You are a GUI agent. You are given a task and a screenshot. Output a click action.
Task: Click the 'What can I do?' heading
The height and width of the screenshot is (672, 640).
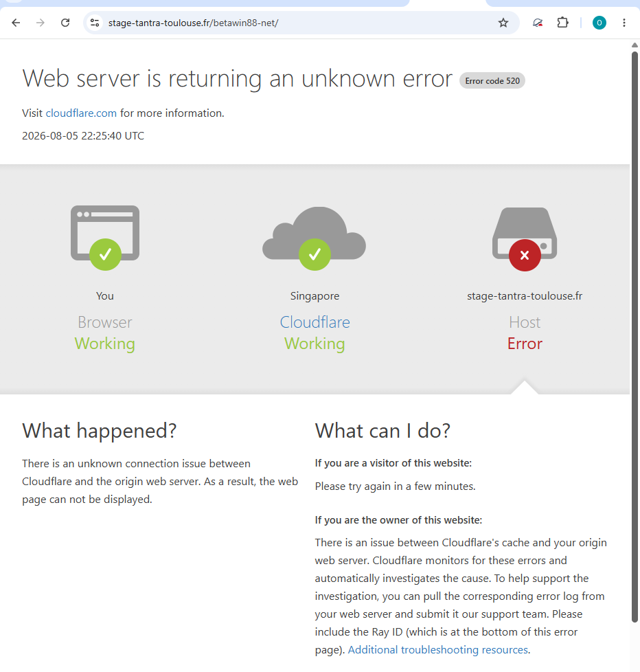[x=382, y=431]
